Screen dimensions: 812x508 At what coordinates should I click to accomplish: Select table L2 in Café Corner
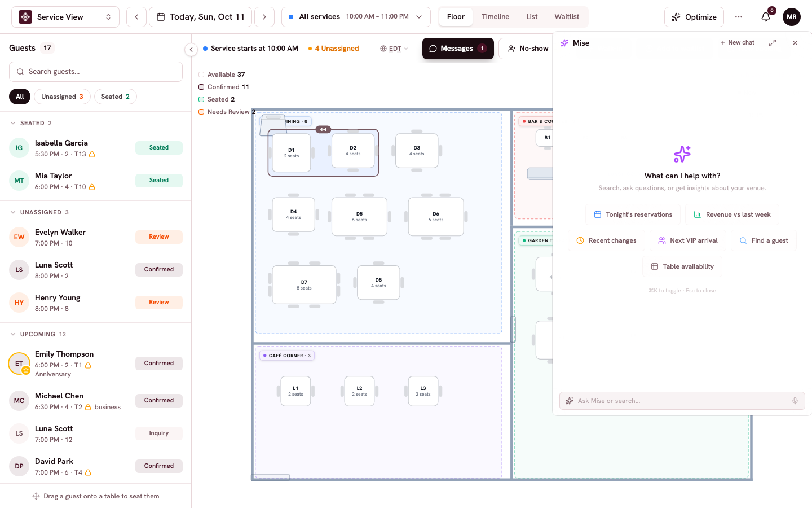359,391
